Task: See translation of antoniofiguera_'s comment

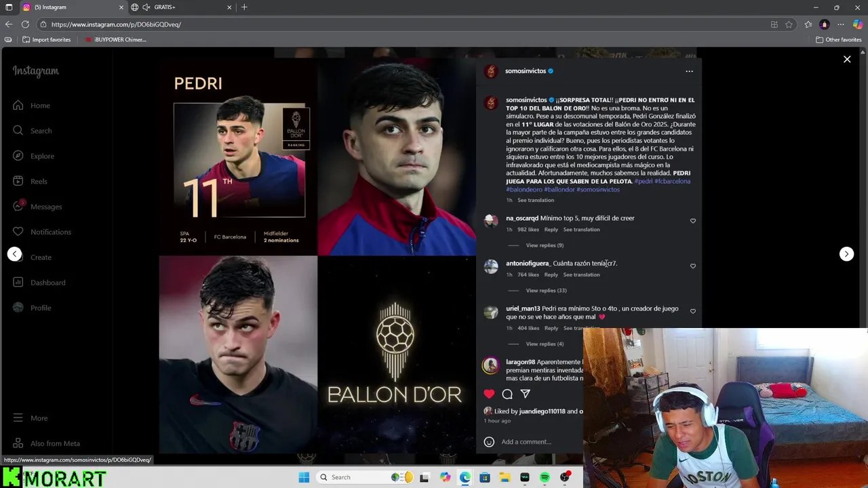Action: (x=581, y=274)
